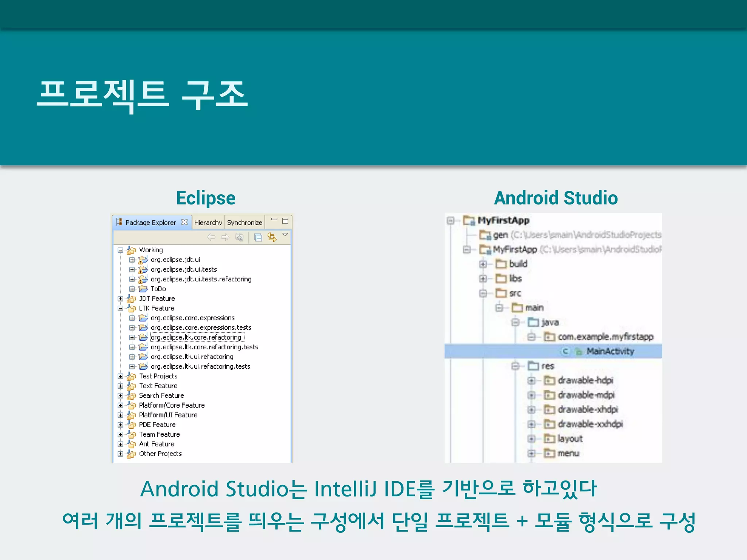Click the res folder icon
747x560 pixels.
pos(533,366)
